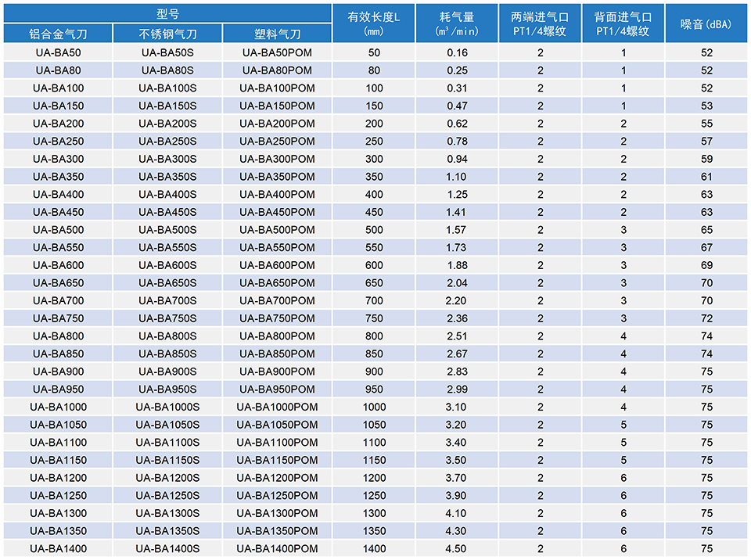Viewport: 751px width, 560px height.
Task: Click the noise value 69
Action: (706, 265)
